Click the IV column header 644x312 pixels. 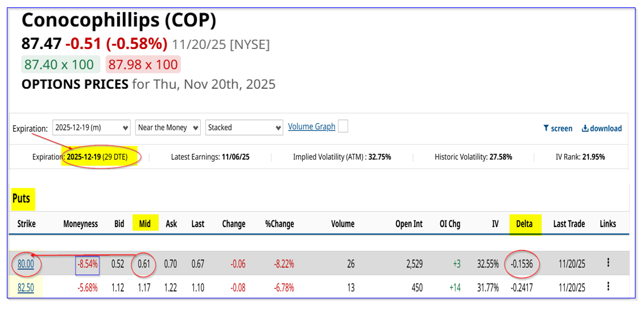[494, 224]
